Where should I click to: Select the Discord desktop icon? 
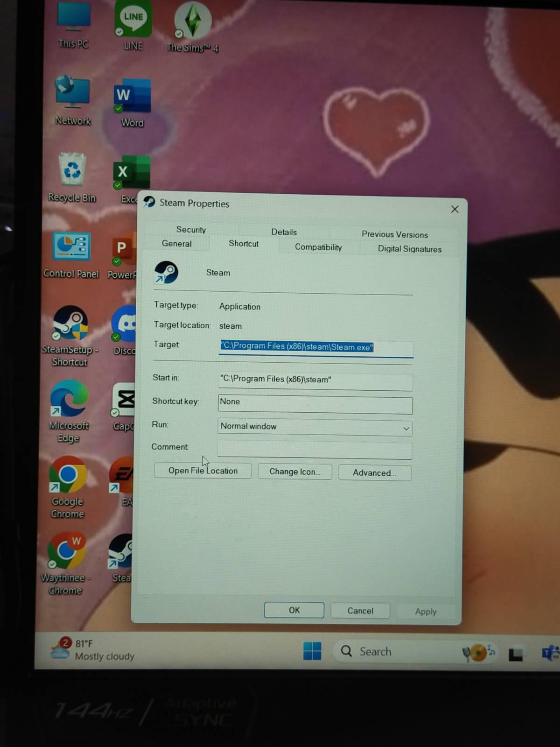pyautogui.click(x=124, y=331)
